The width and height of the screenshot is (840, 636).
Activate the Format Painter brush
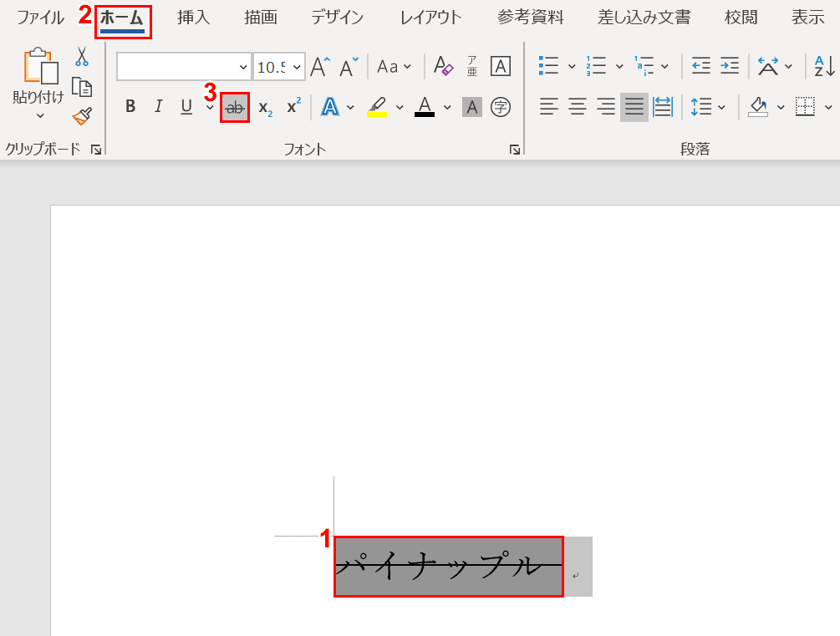pos(82,116)
